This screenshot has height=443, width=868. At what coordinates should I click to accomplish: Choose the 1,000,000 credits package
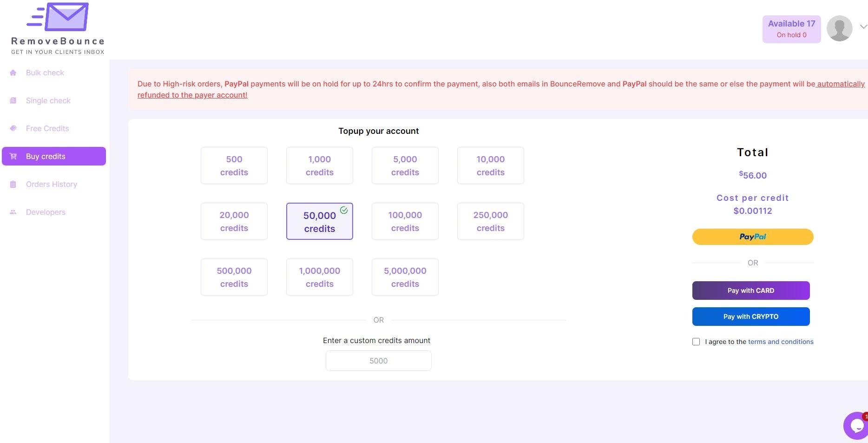coord(320,277)
